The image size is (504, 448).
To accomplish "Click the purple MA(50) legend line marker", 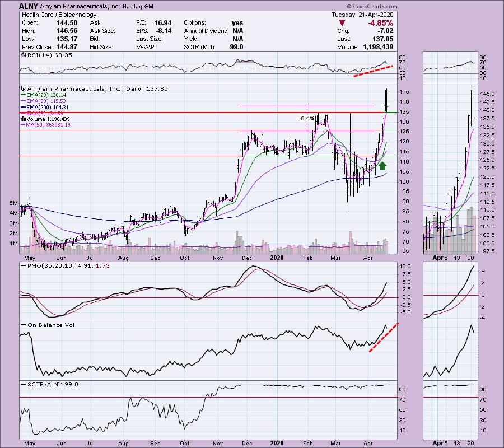I will (x=23, y=125).
